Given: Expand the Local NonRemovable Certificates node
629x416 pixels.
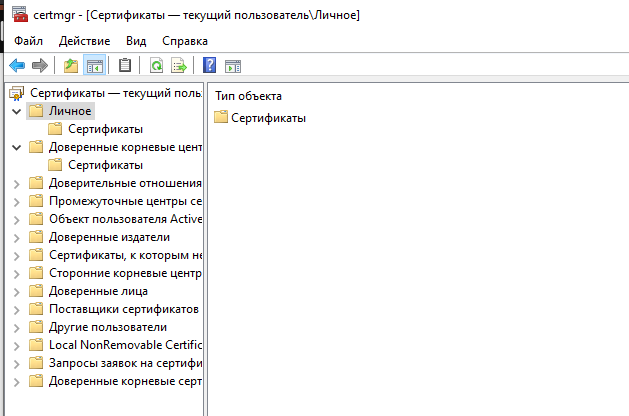Looking at the screenshot, I should point(16,345).
